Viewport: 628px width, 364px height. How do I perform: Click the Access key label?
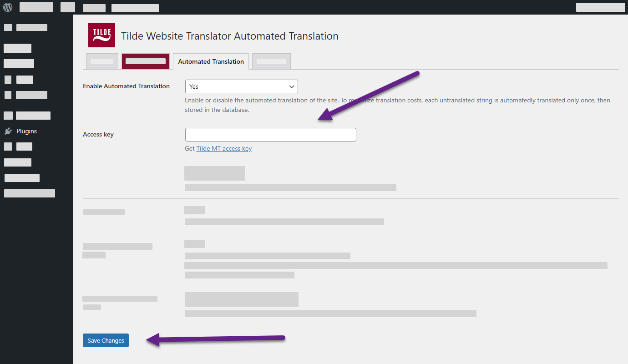(98, 134)
